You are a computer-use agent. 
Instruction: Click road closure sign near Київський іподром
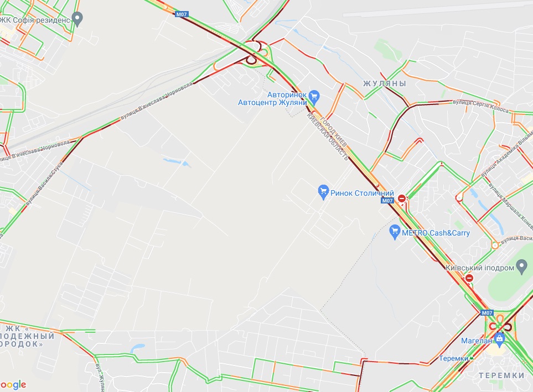(x=469, y=278)
